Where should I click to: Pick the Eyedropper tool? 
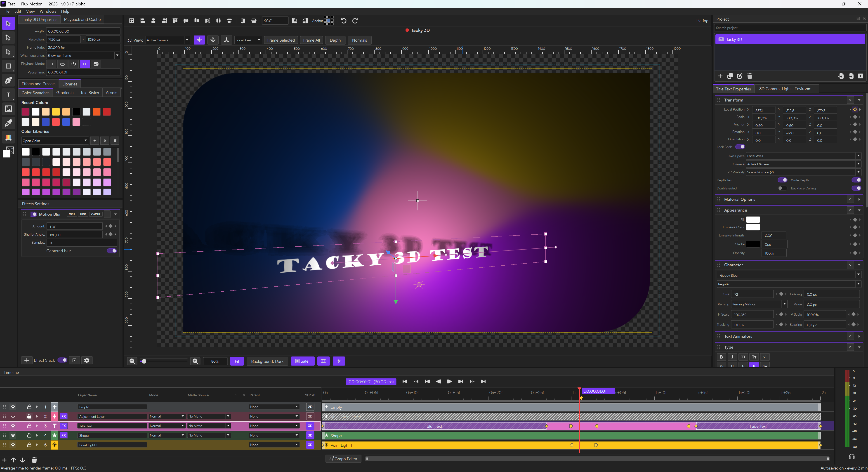[x=8, y=123]
